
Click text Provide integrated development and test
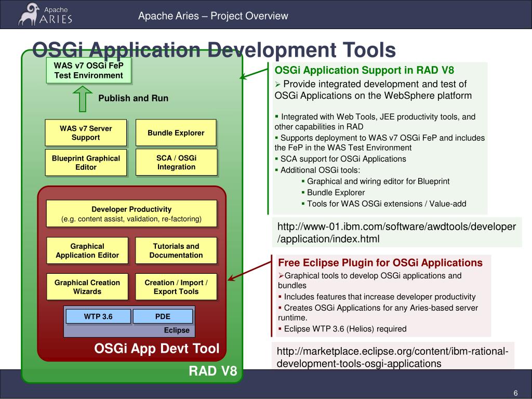coord(373,89)
